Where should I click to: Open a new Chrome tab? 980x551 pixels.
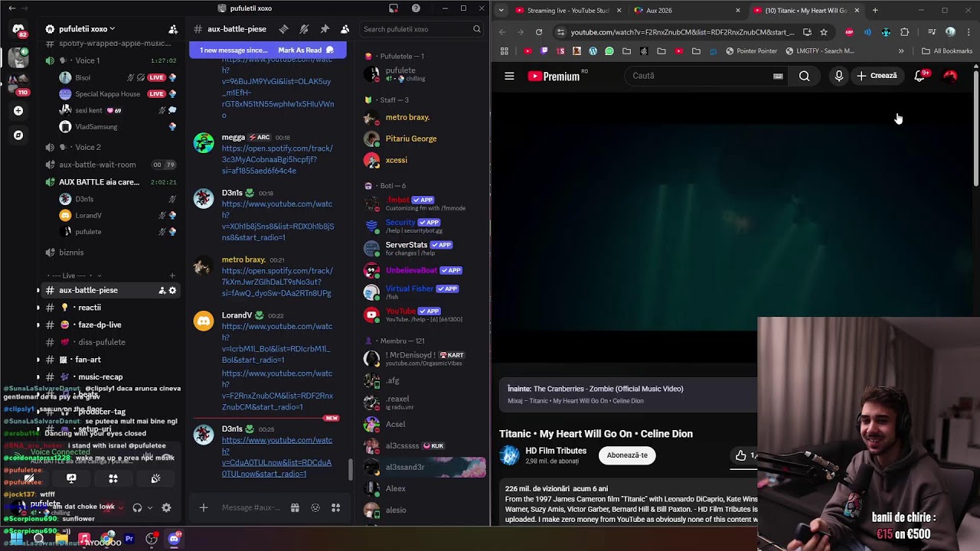point(875,10)
